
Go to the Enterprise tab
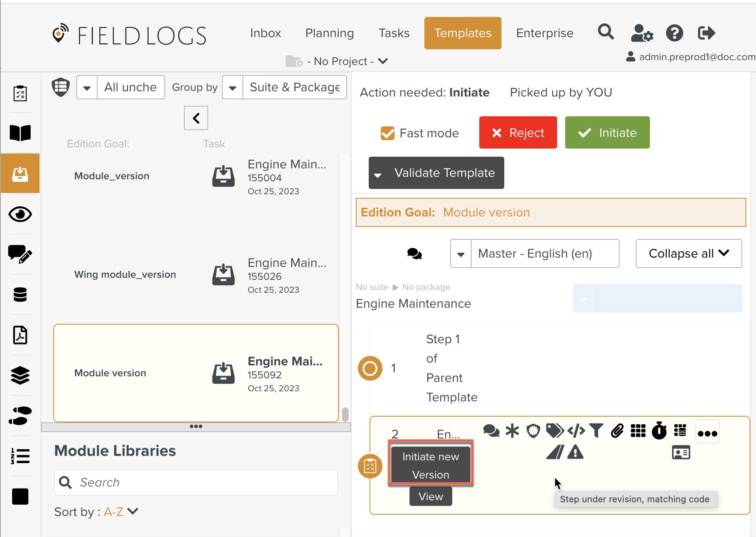pyautogui.click(x=545, y=33)
